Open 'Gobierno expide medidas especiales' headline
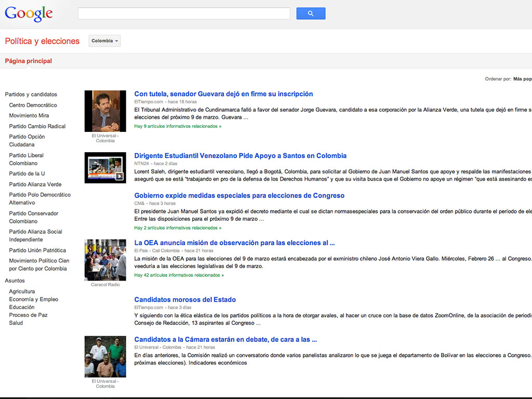 pyautogui.click(x=239, y=196)
